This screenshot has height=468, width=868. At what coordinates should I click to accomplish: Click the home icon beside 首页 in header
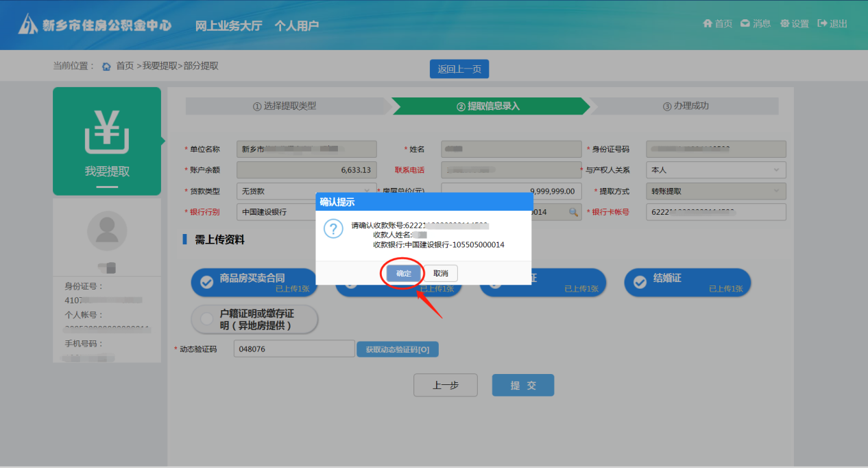[708, 24]
